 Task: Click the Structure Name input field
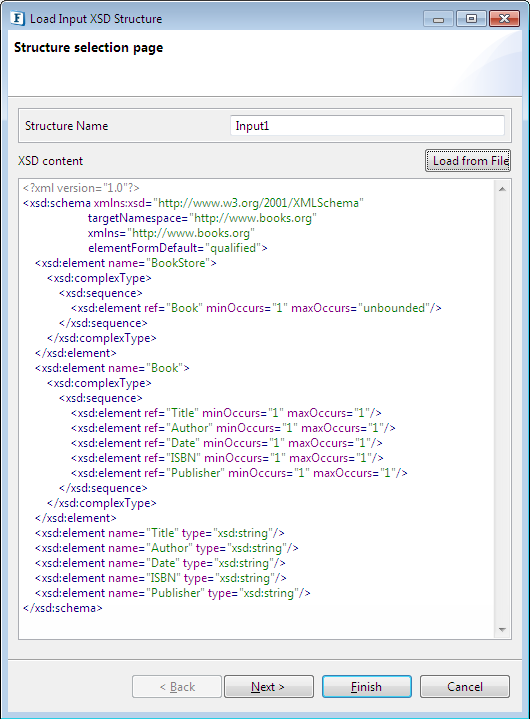tap(367, 126)
